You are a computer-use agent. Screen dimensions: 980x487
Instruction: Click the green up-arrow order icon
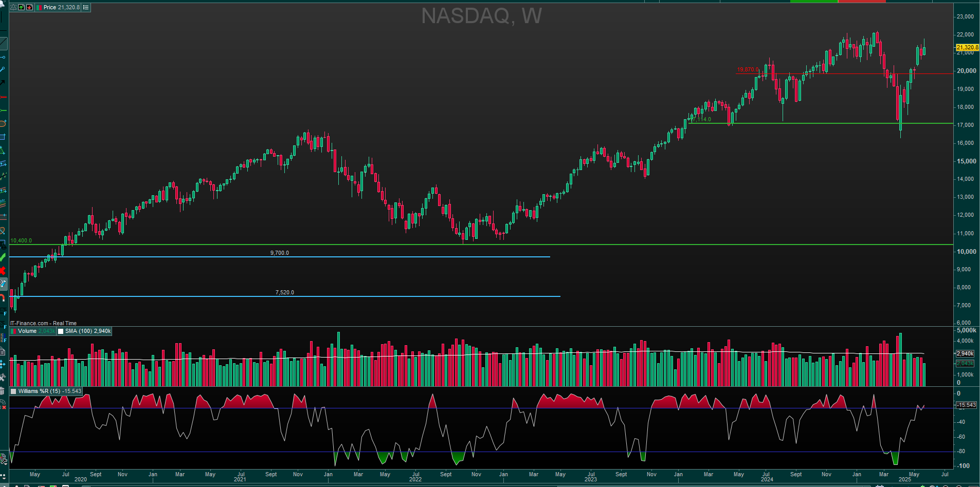[21, 7]
